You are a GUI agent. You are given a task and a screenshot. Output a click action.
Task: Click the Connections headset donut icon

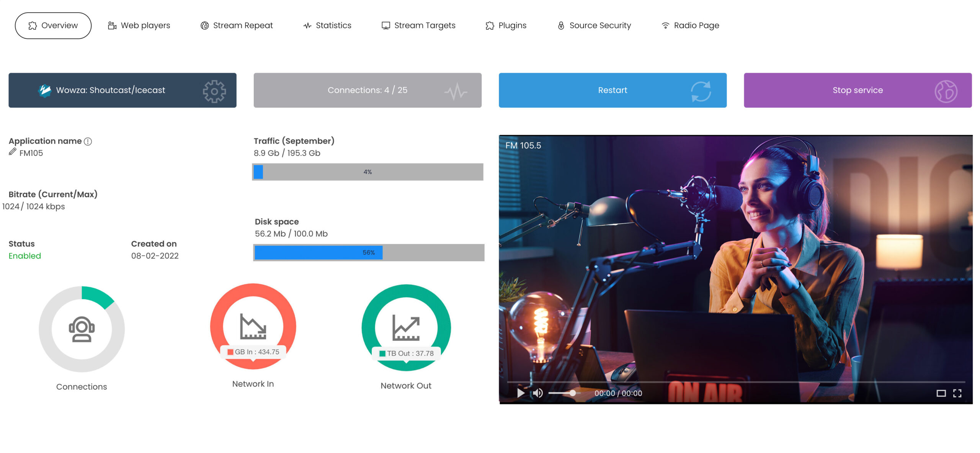(x=82, y=329)
